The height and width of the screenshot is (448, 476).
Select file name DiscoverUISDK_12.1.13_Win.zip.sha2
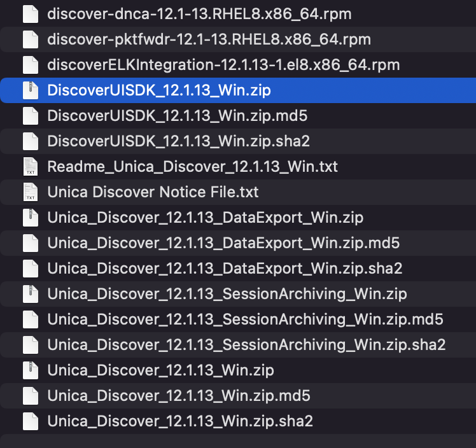click(179, 142)
